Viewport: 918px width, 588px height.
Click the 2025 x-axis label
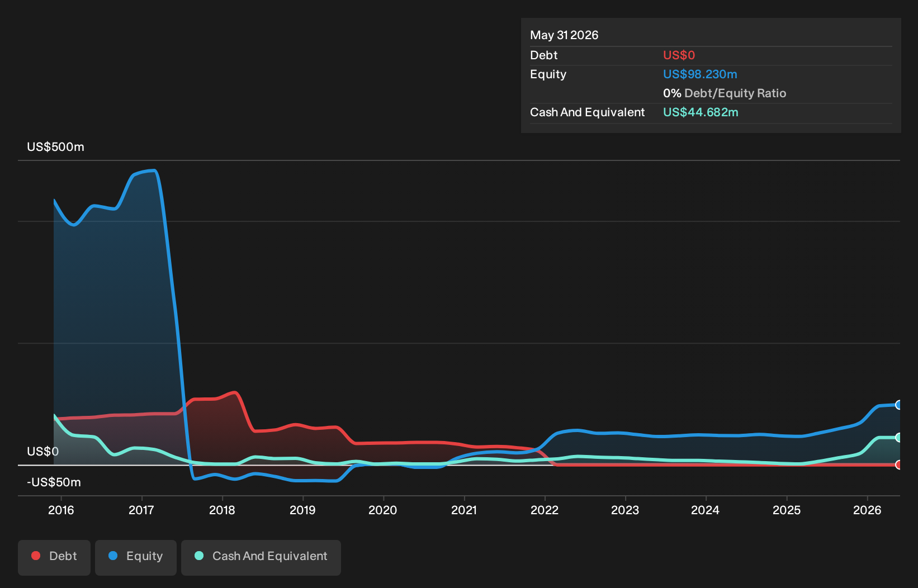(787, 510)
